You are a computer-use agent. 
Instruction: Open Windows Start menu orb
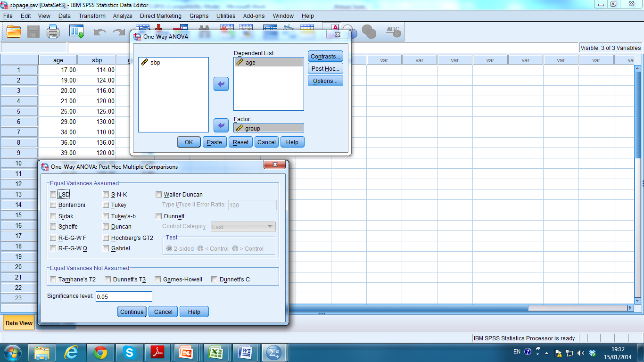point(12,352)
